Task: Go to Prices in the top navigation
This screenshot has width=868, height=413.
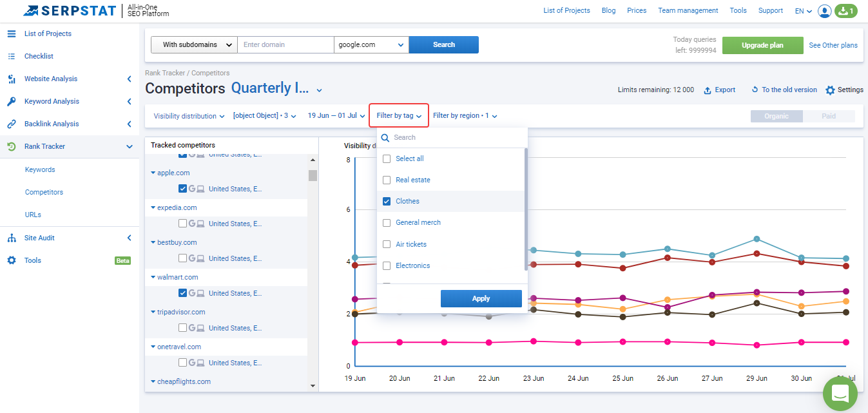Action: pyautogui.click(x=637, y=11)
